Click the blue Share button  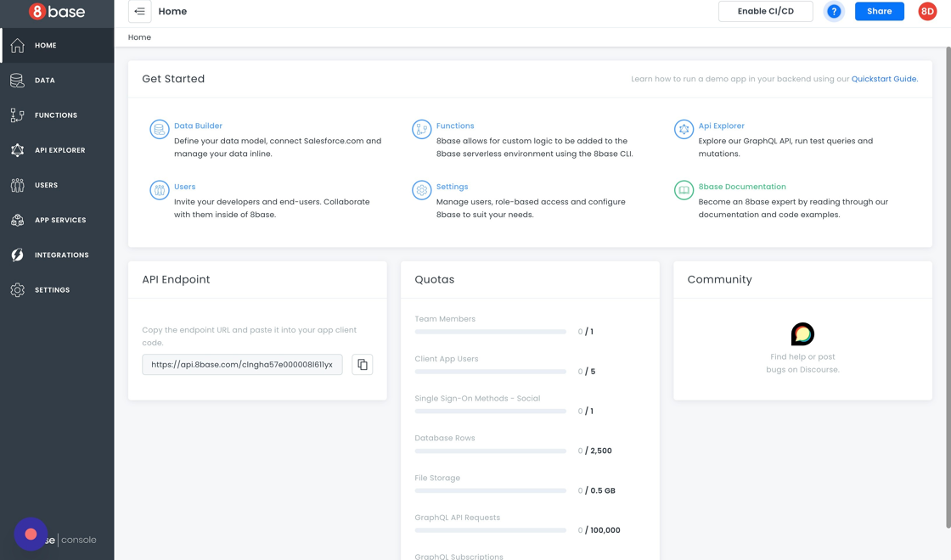tap(879, 12)
